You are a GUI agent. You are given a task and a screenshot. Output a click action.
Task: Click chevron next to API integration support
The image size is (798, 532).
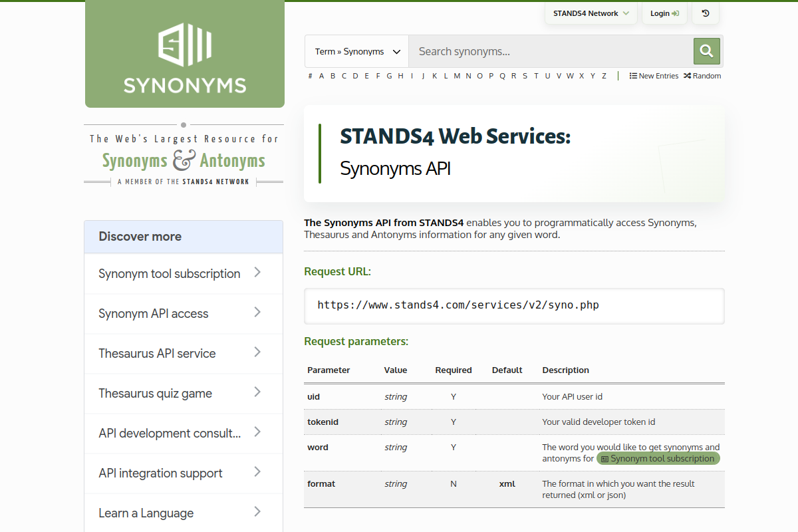tap(257, 472)
